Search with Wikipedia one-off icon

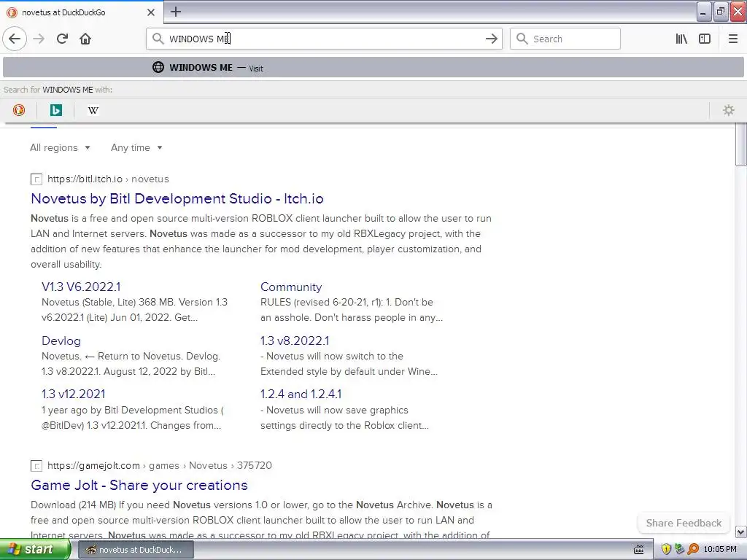point(93,111)
